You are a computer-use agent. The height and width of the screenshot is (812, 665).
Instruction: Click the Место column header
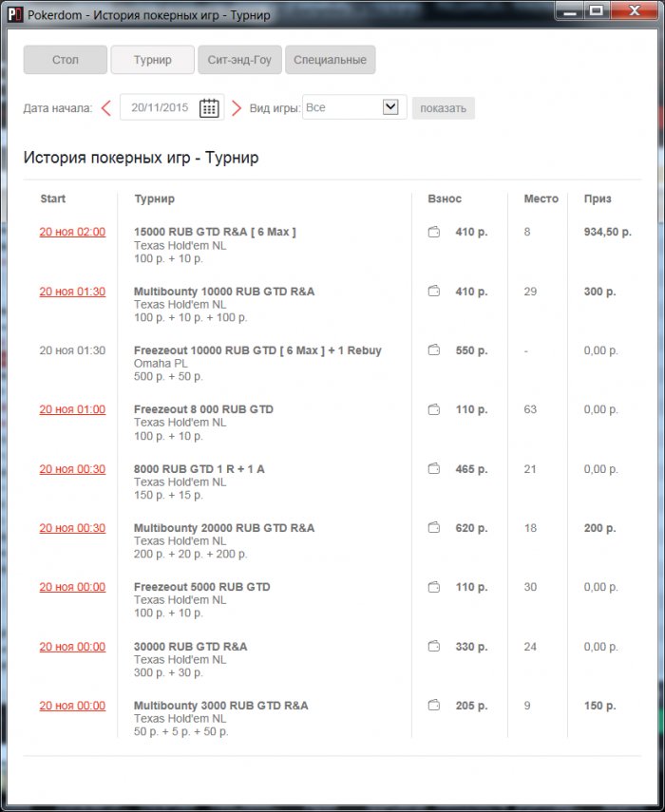541,198
